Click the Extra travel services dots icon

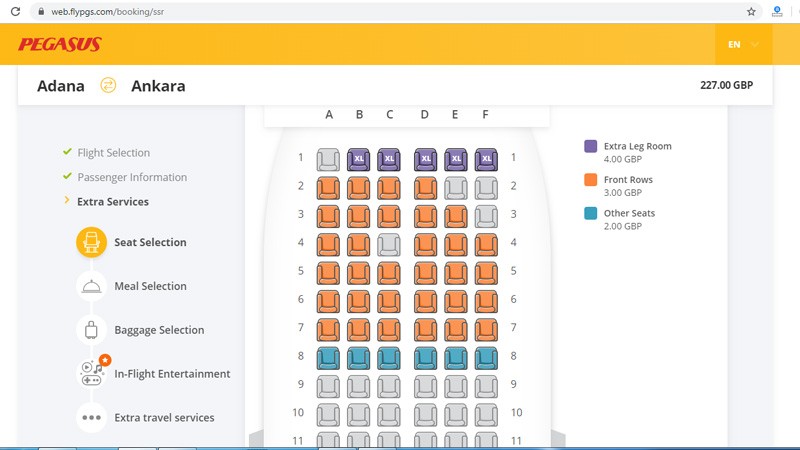point(91,417)
